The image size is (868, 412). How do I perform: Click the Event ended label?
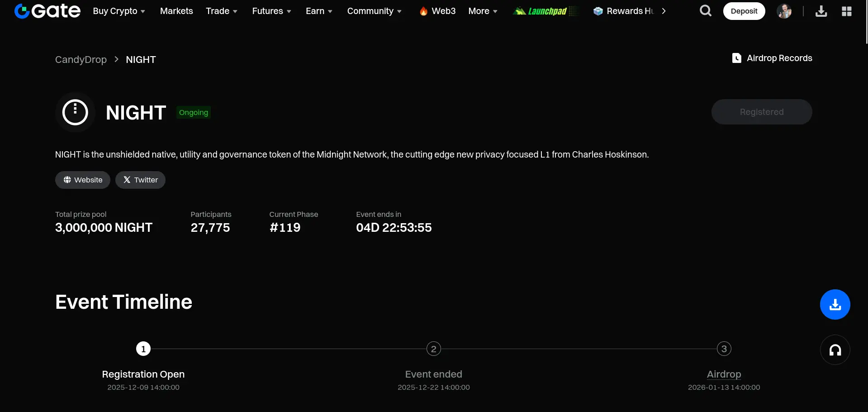pos(434,374)
